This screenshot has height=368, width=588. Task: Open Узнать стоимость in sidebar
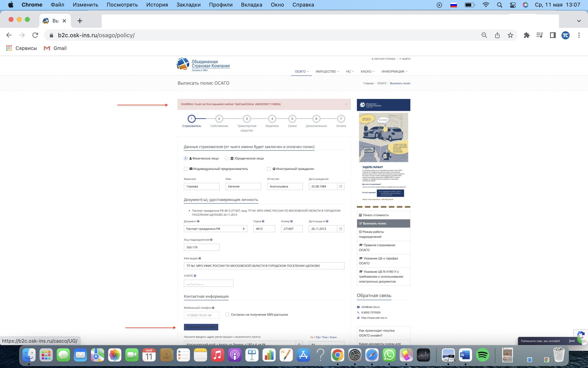click(383, 215)
